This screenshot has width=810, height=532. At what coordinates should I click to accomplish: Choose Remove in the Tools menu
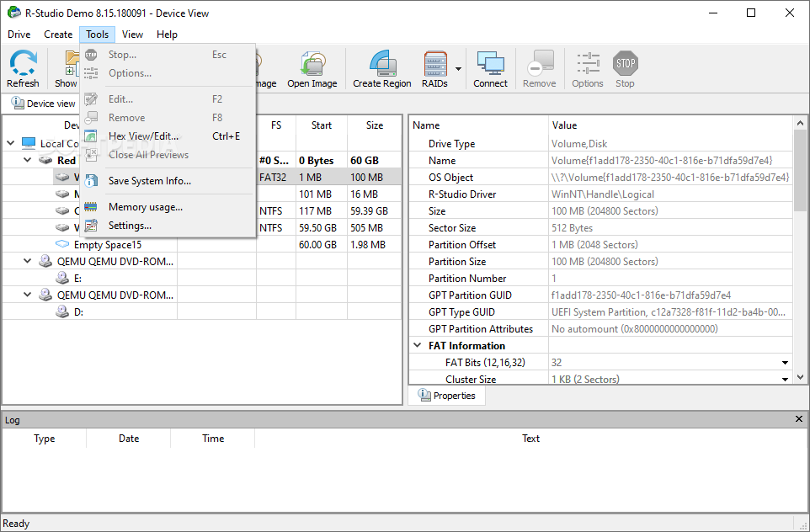168,118
